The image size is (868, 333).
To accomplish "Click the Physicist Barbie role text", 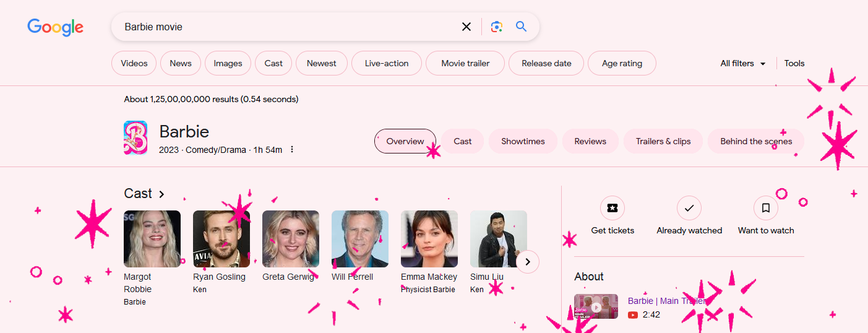I will (x=428, y=290).
